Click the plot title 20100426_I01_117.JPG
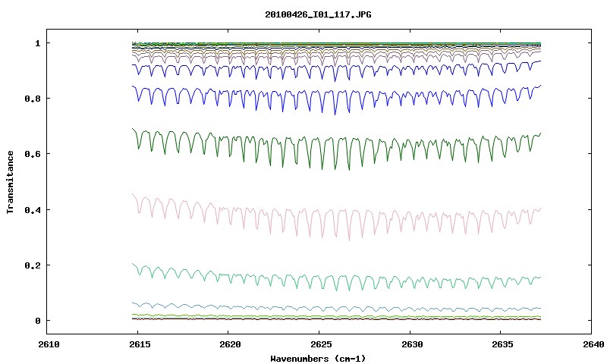Viewport: 607px width, 364px height. pyautogui.click(x=318, y=14)
